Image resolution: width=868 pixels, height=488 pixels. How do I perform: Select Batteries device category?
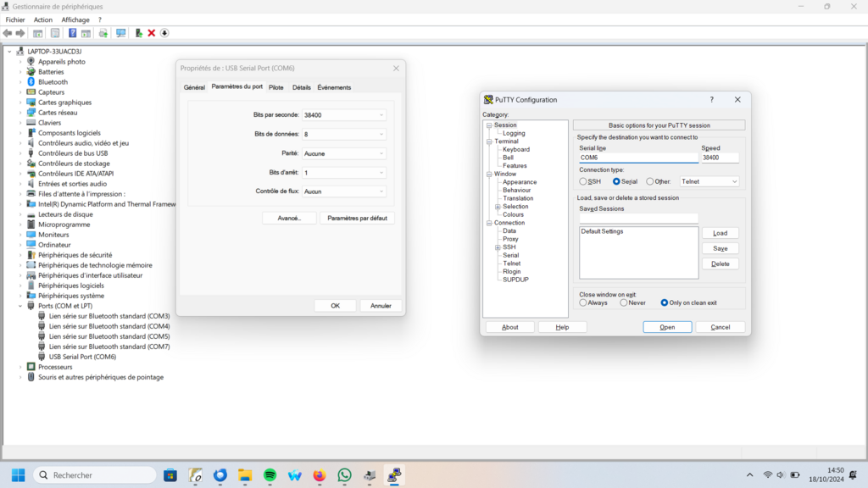coord(51,72)
